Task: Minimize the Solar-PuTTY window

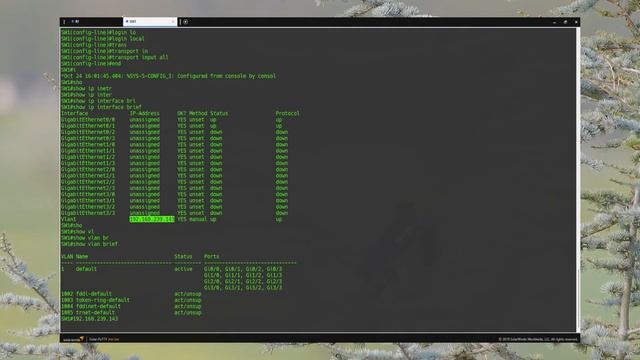Action: [554, 22]
